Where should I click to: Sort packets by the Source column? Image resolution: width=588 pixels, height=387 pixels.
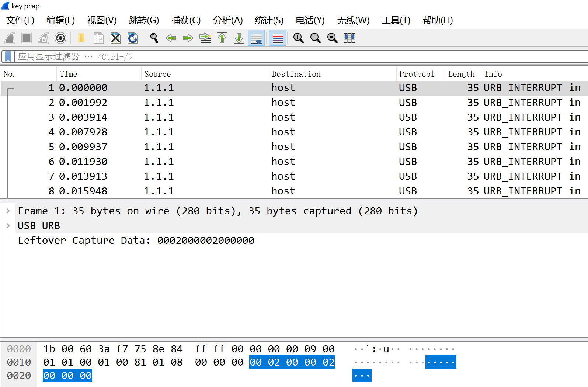point(205,74)
